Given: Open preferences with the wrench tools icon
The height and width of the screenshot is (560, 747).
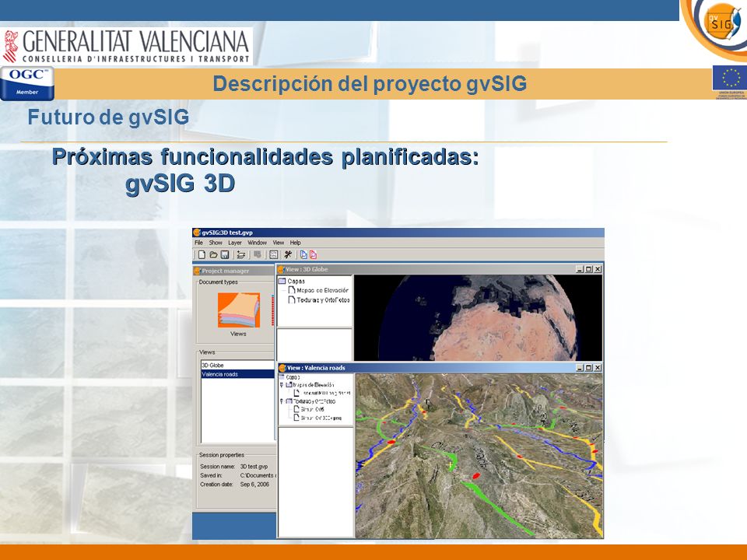Looking at the screenshot, I should tap(288, 255).
